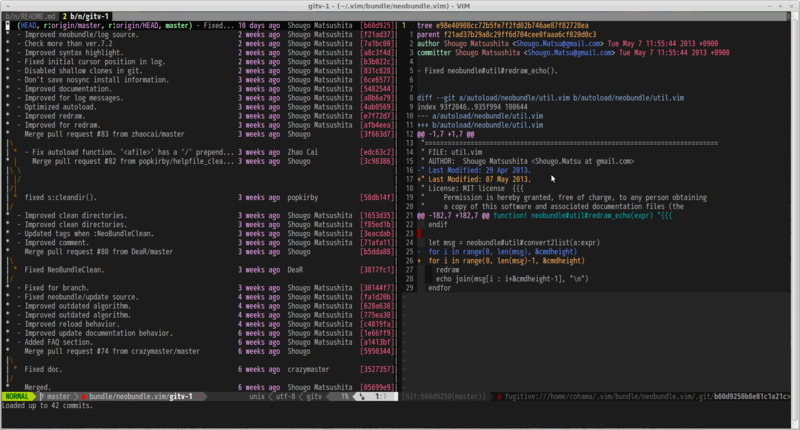Click the fugitive:// path in right statusline
Image resolution: width=800 pixels, height=430 pixels.
(x=647, y=396)
